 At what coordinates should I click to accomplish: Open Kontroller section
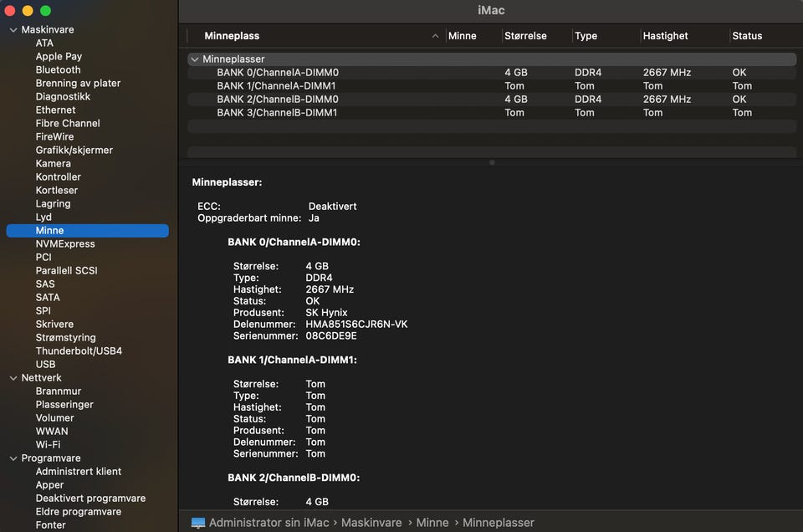pos(59,176)
